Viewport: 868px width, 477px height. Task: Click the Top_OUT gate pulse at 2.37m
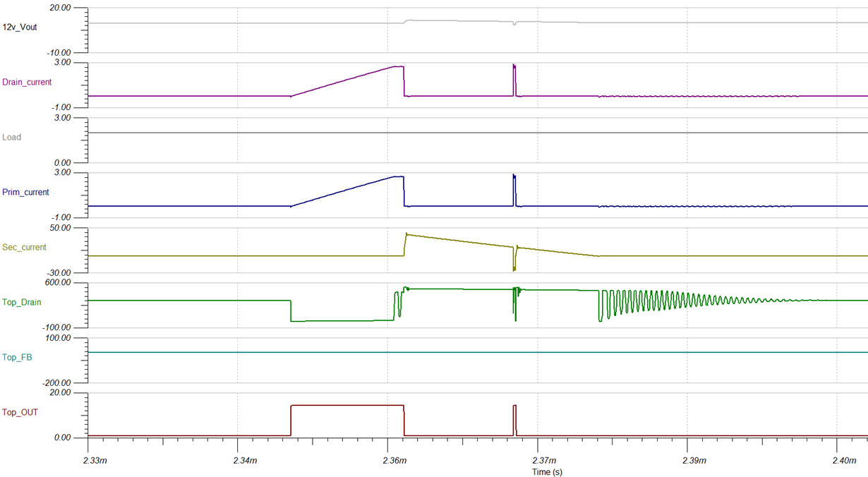[x=514, y=420]
